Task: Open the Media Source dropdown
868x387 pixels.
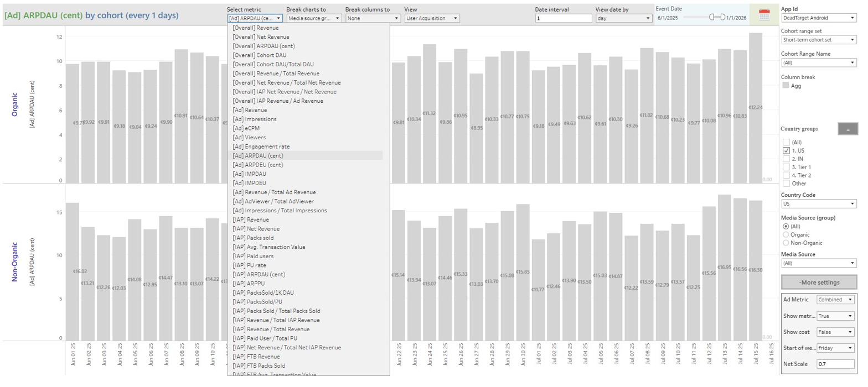Action: pos(819,263)
